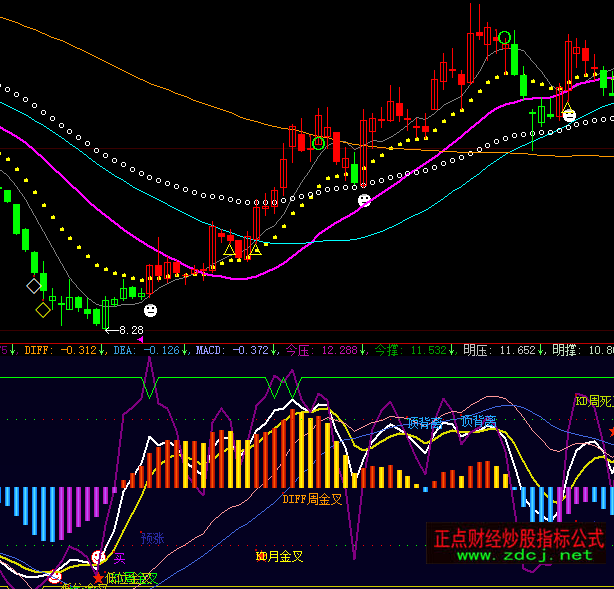This screenshot has height=589, width=614.
Task: Click the green circle near the highest peak
Action: pyautogui.click(x=505, y=38)
